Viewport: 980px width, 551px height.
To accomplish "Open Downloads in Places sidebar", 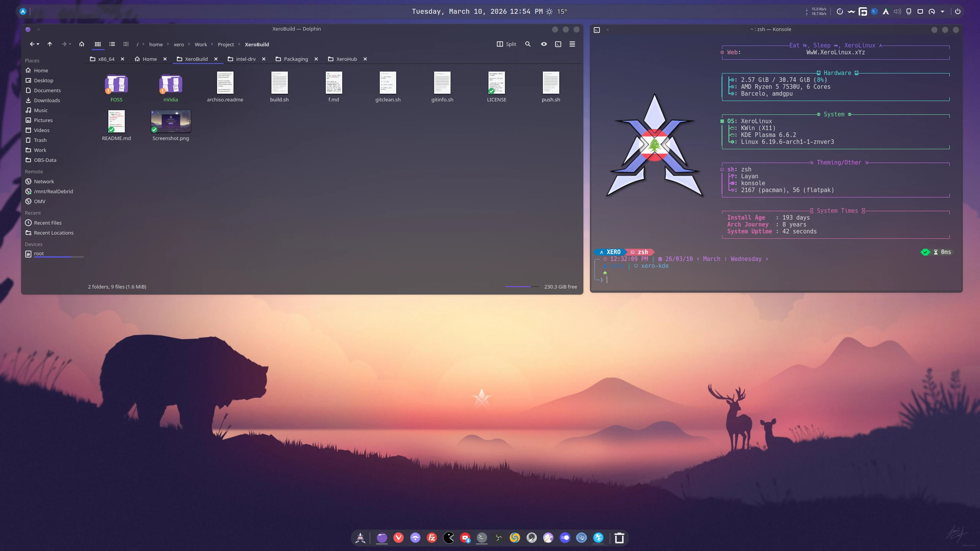I will coord(47,100).
